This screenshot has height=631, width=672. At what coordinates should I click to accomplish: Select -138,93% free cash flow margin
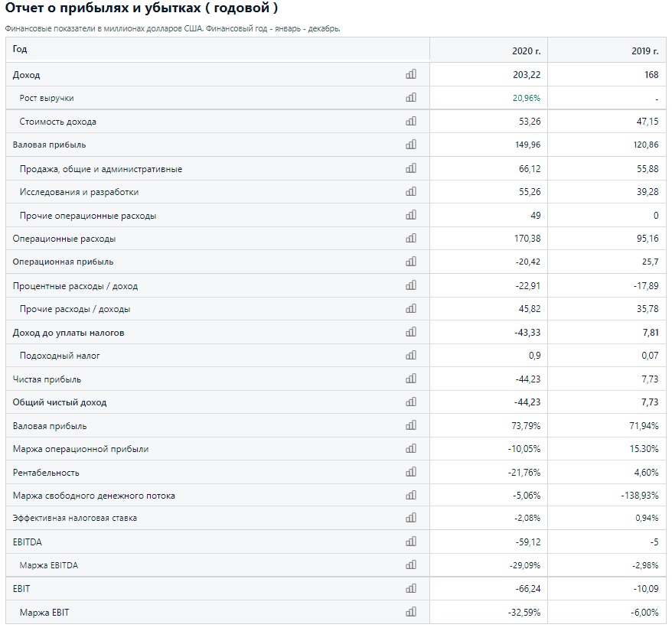[640, 496]
